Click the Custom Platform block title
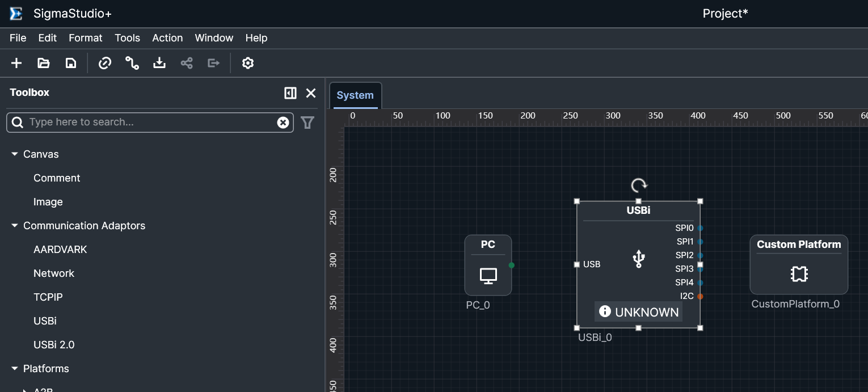868x392 pixels. point(799,245)
